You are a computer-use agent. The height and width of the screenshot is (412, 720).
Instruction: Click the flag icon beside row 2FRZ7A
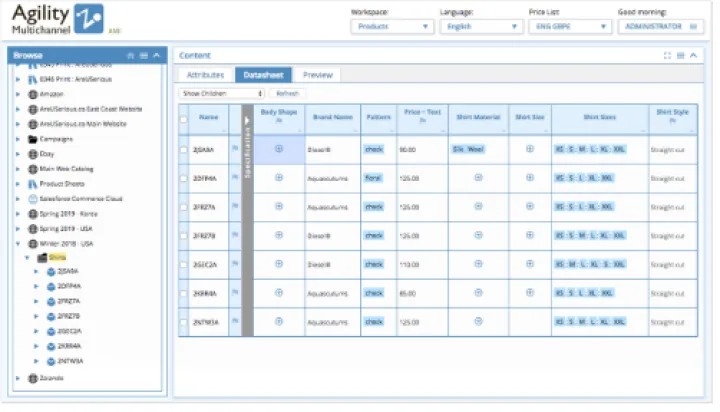coord(235,207)
